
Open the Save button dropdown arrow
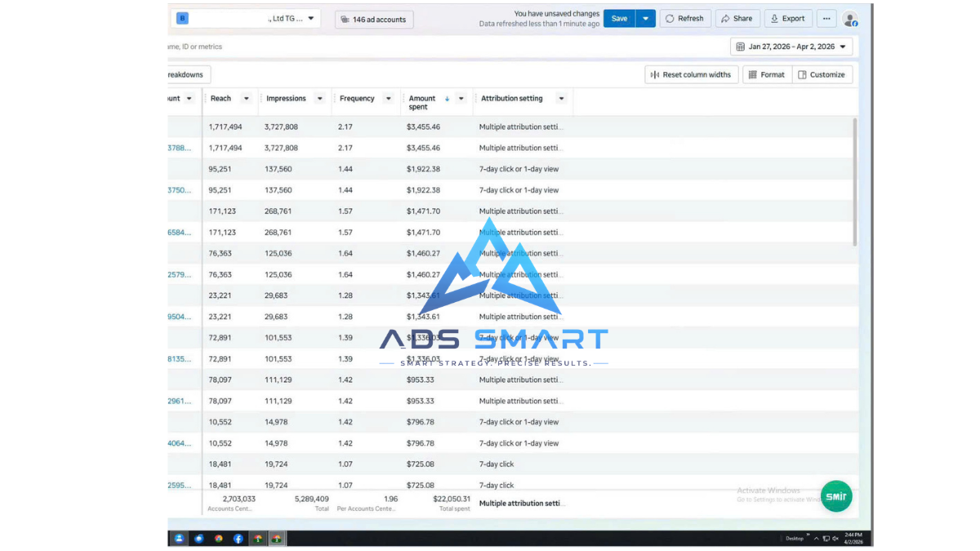(x=646, y=19)
